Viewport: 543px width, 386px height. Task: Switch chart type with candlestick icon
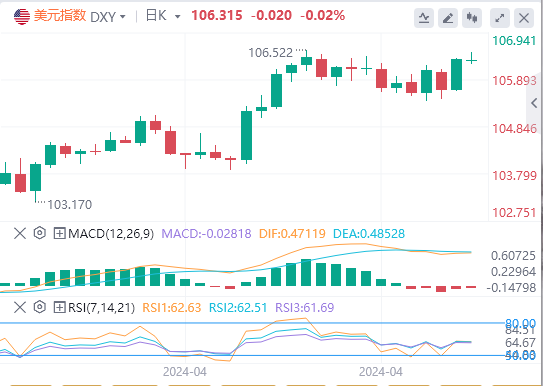(472, 18)
